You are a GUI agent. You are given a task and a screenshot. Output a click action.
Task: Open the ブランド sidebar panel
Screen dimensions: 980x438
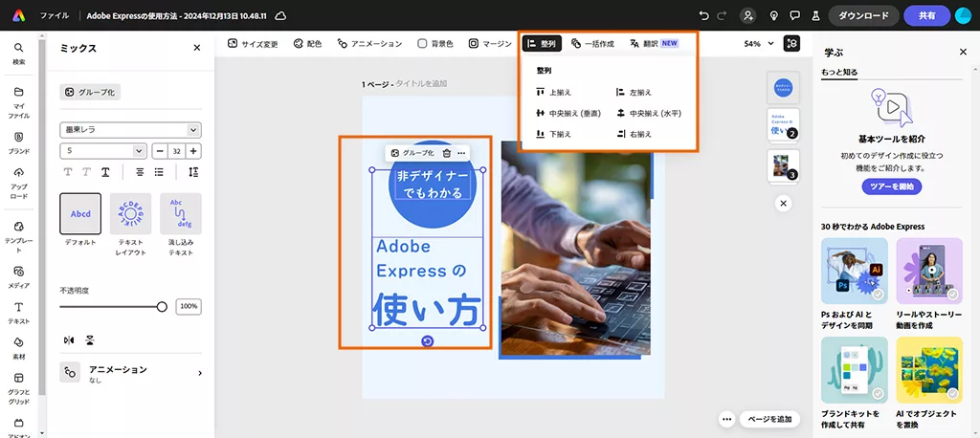19,143
